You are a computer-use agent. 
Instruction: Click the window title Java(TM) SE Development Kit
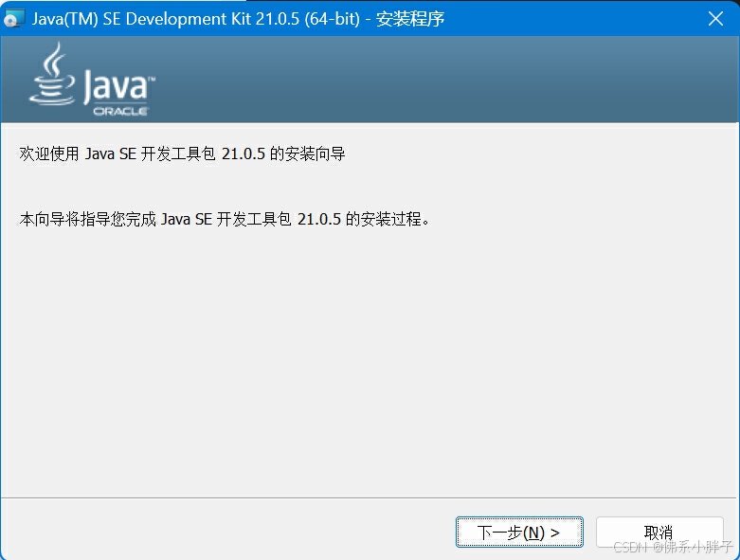(x=239, y=19)
